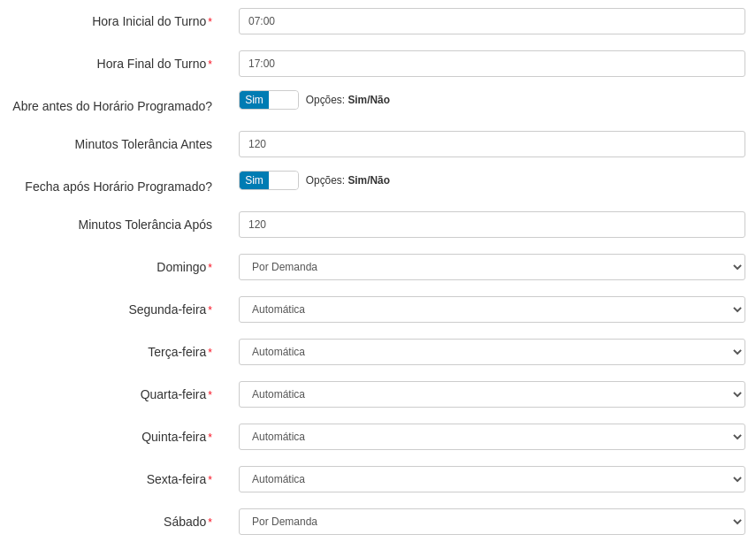Expand the Sexta-feira select box
Viewport: 756px width, 542px height.
click(x=492, y=479)
